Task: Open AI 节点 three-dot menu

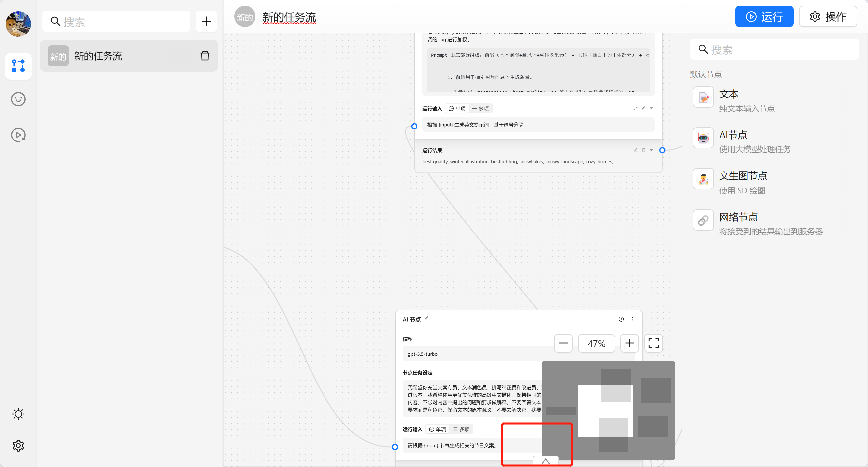Action: (x=632, y=319)
